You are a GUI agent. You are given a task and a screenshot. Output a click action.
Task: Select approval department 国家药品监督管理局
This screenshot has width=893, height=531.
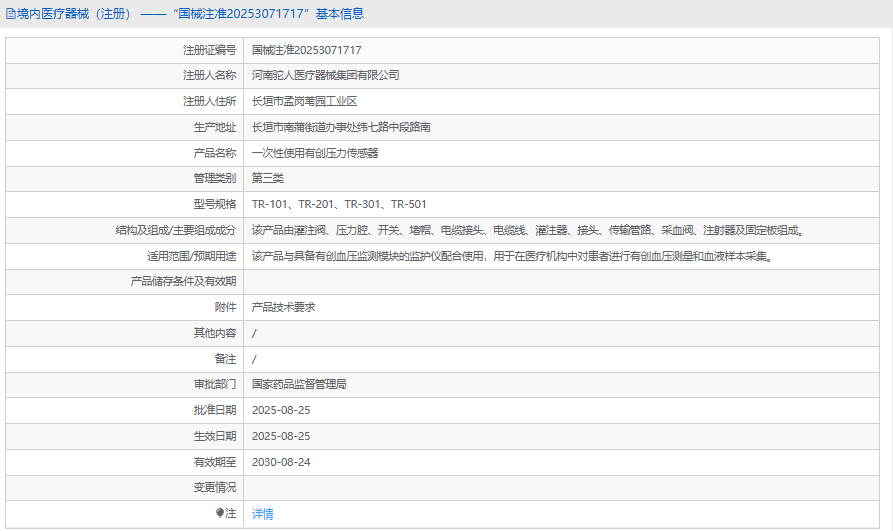coord(299,384)
